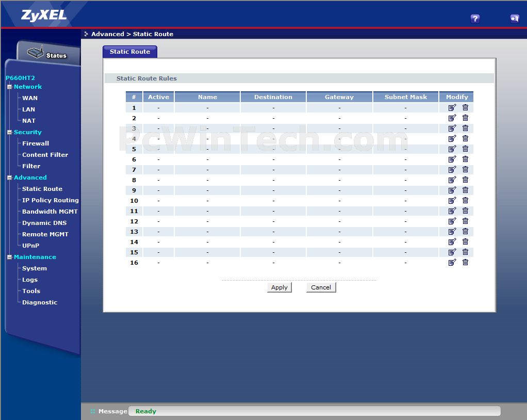
Task: Delete static route rule 6
Action: click(465, 159)
